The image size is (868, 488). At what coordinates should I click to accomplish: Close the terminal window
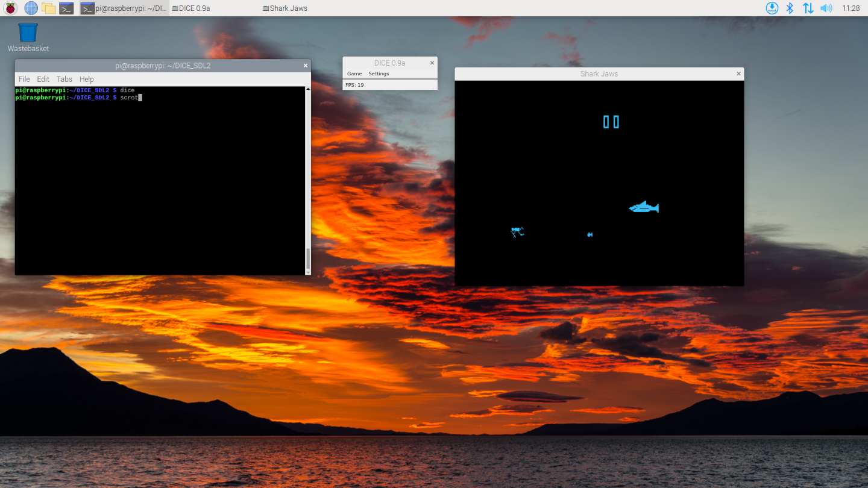306,66
